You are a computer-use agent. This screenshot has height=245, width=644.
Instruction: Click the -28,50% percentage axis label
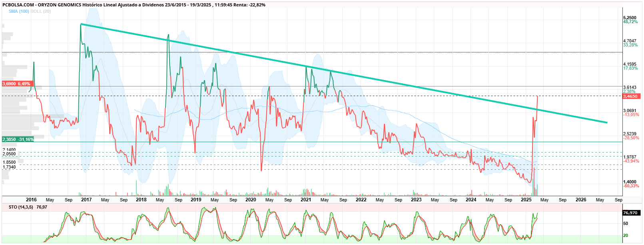pos(631,138)
